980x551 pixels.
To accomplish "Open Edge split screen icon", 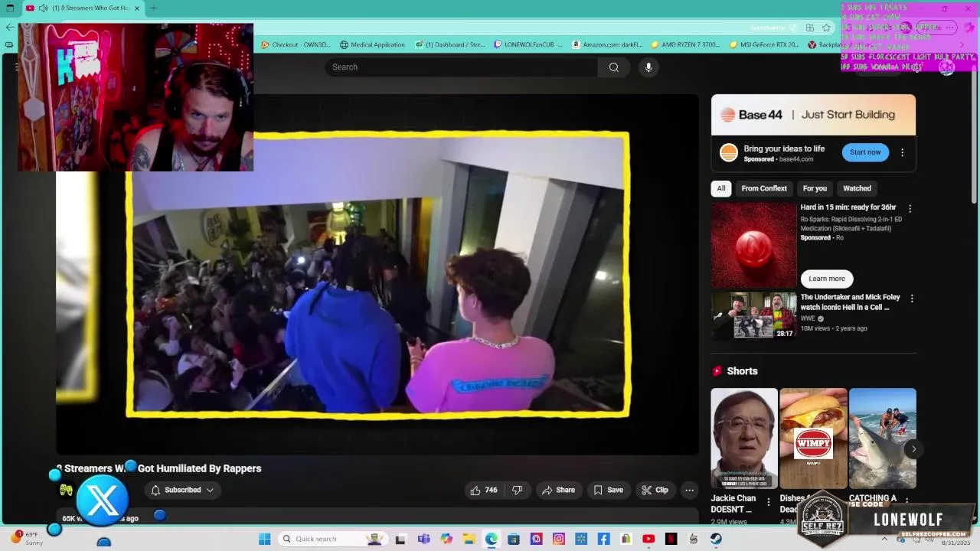I will (809, 28).
